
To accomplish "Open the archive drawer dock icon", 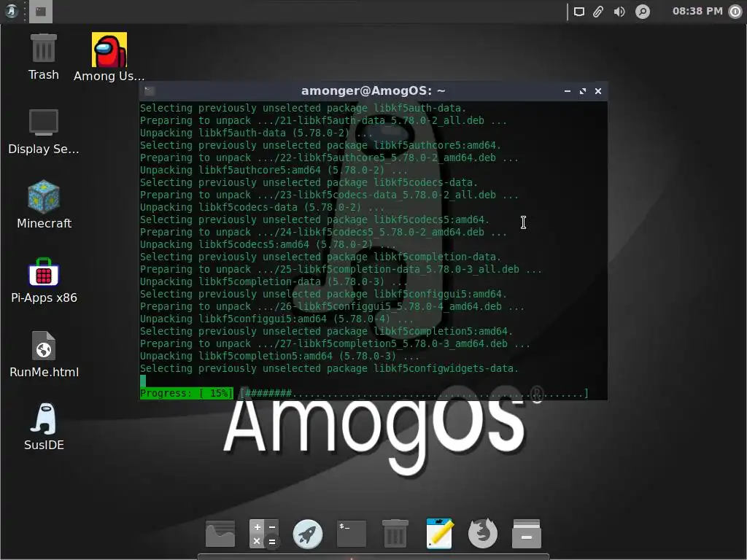I will pyautogui.click(x=527, y=534).
